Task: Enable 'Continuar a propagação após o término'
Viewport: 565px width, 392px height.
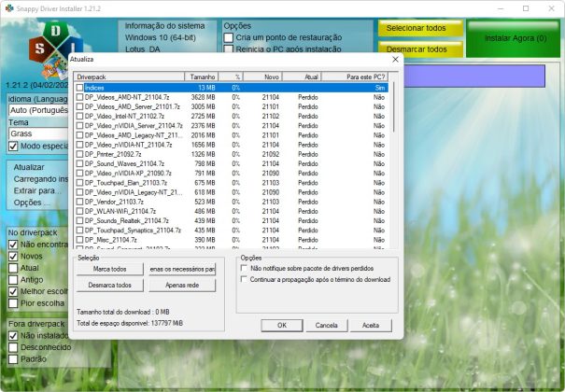Action: [x=244, y=279]
